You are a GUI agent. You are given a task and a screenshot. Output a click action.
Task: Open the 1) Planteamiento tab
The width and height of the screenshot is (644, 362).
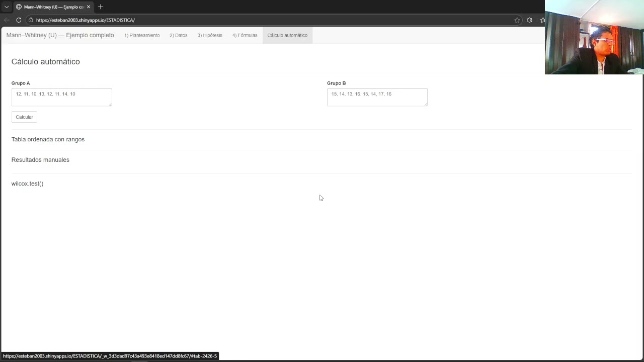(142, 35)
